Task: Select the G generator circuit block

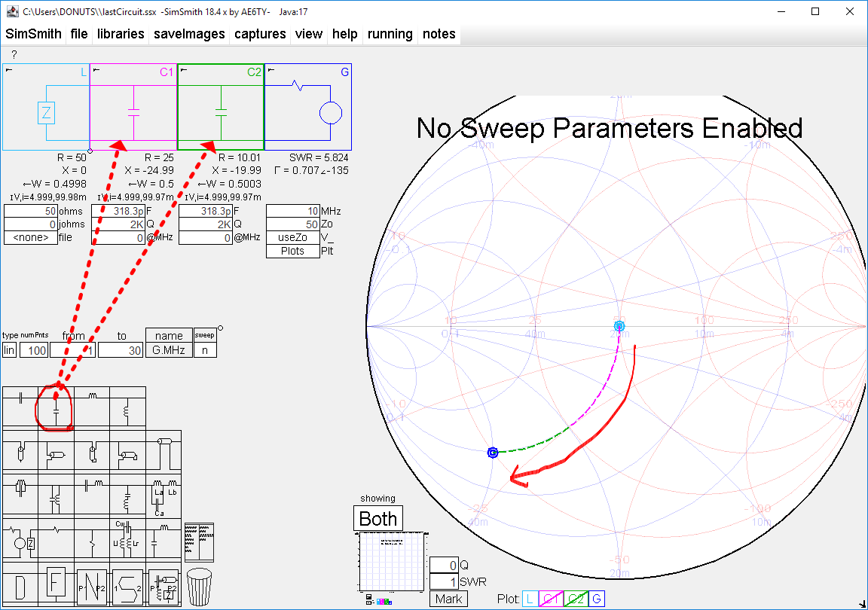Action: pos(308,107)
